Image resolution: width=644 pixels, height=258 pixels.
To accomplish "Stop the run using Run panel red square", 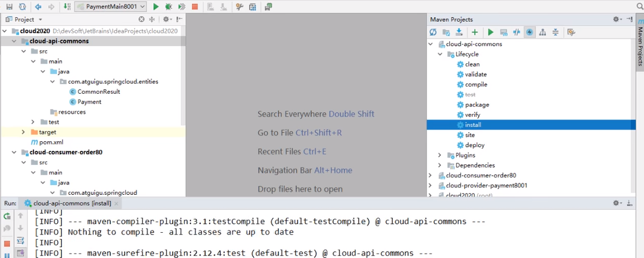I will coord(7,244).
